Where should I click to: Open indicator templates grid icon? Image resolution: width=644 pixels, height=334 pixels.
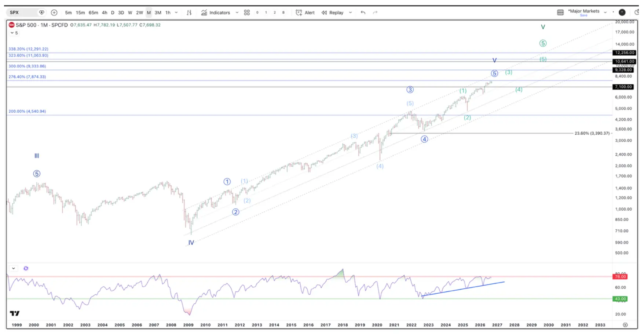click(x=247, y=12)
